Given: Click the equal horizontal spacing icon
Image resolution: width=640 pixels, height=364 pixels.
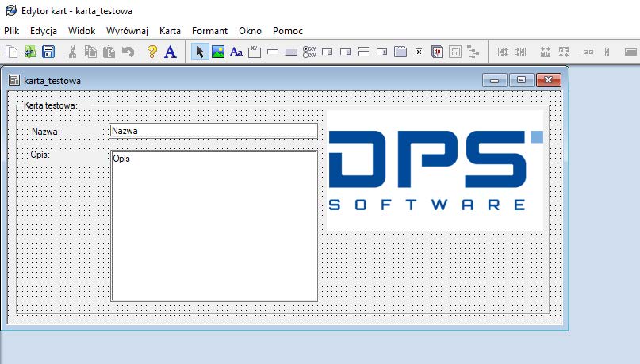Looking at the screenshot, I should tap(588, 52).
